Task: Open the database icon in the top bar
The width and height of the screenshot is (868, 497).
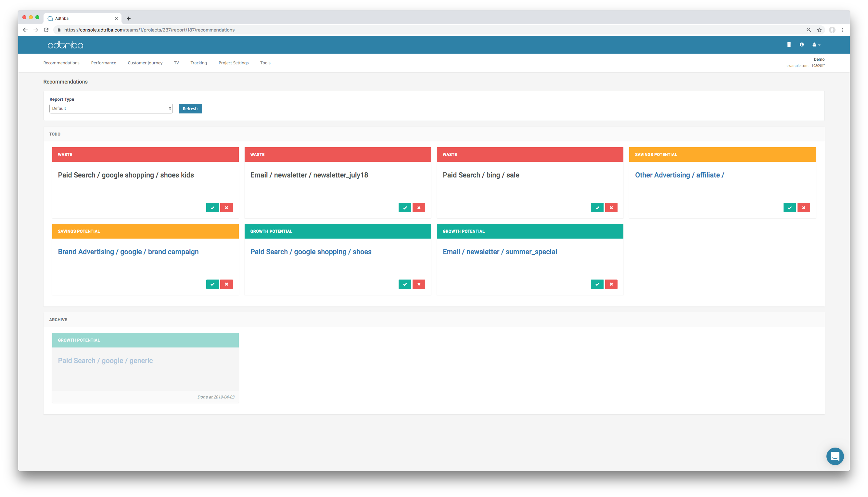Action: 789,45
